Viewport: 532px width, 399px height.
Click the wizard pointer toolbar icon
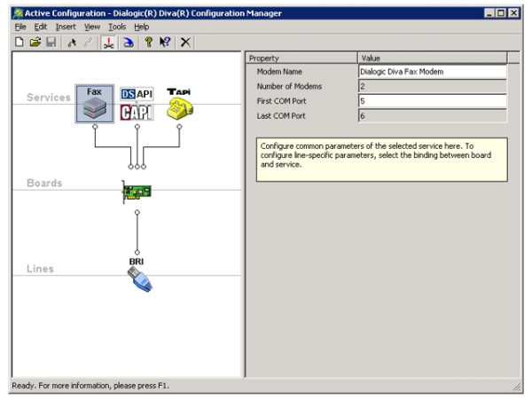[x=72, y=43]
